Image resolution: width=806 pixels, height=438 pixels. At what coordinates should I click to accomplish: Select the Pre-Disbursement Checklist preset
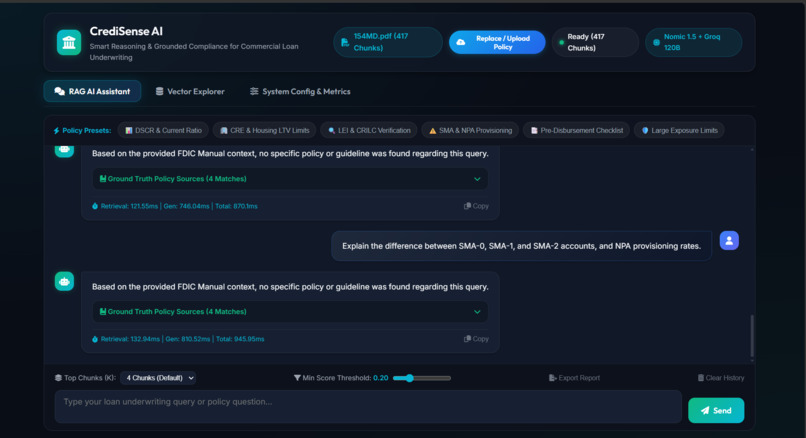[576, 131]
